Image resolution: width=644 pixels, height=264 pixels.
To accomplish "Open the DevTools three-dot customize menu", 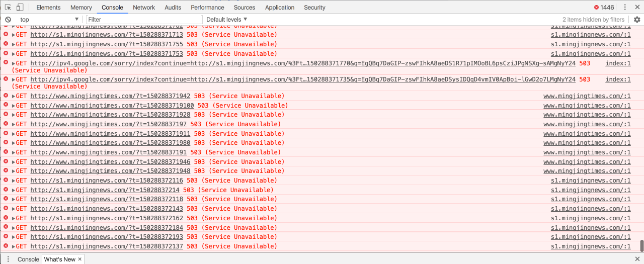I will pyautogui.click(x=625, y=8).
